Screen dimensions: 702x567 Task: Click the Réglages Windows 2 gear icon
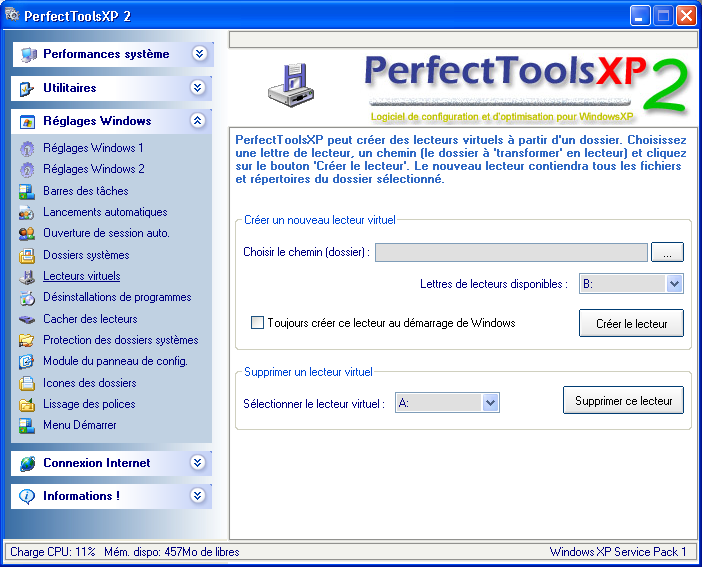click(x=27, y=169)
